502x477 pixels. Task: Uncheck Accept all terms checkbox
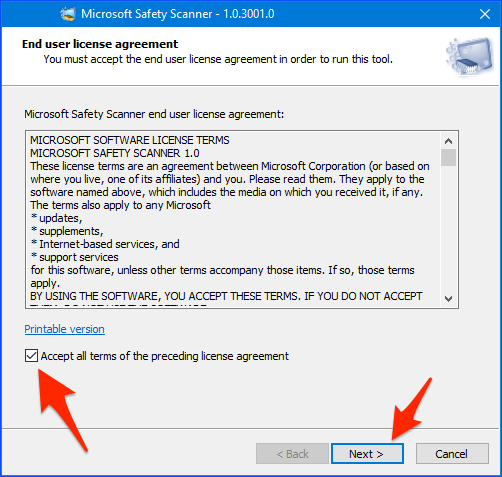tap(31, 356)
